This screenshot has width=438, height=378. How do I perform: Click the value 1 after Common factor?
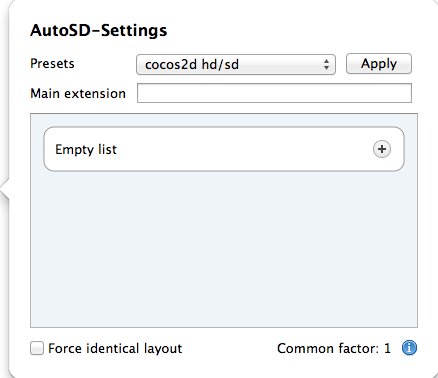click(x=387, y=349)
